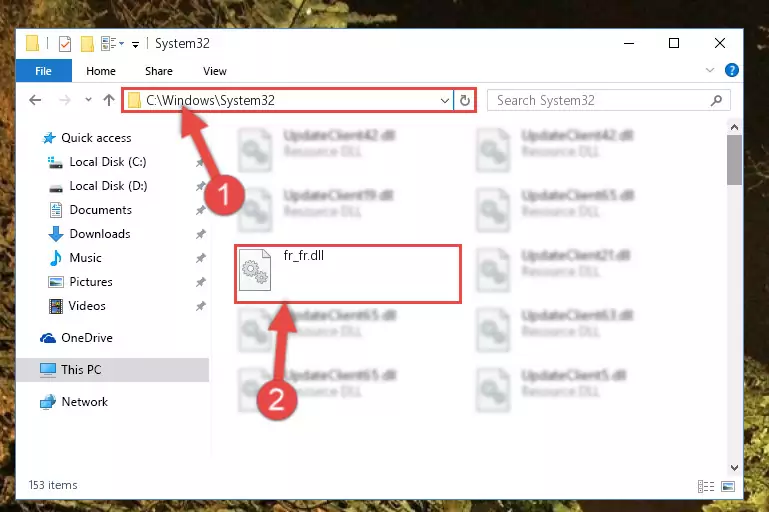Viewport: 769px width, 512px height.
Task: Switch to Large icons view in status bar
Action: click(x=728, y=486)
